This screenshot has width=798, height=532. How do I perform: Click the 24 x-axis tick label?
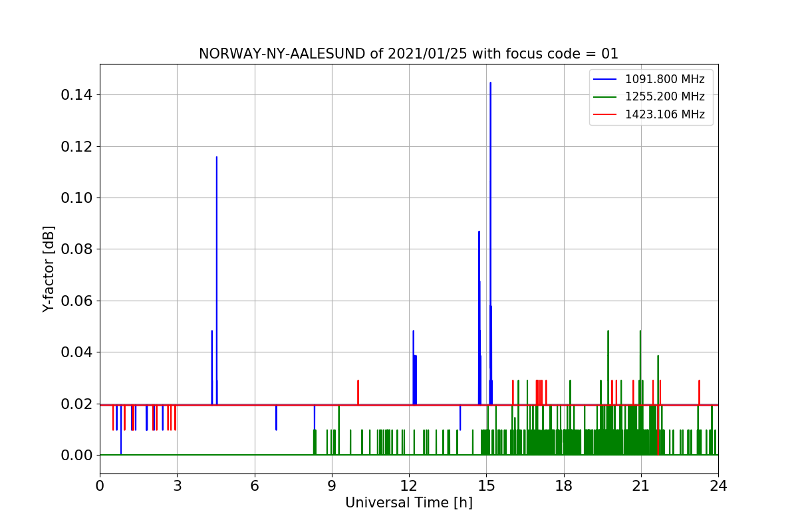click(718, 486)
